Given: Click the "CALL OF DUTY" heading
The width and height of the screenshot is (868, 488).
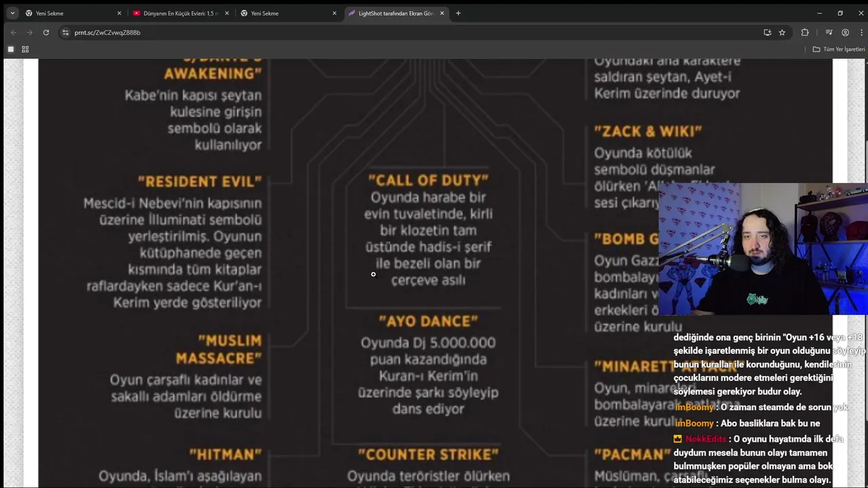Looking at the screenshot, I should 429,180.
